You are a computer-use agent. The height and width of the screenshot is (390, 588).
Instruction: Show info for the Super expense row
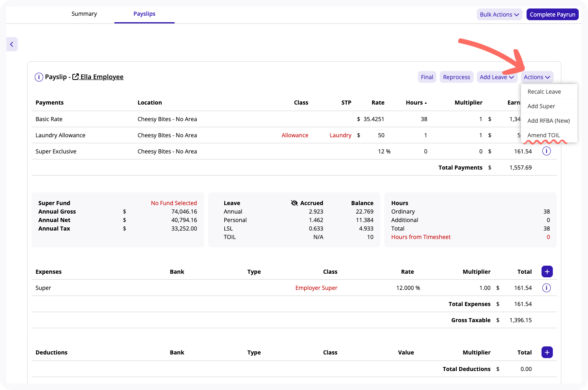pos(546,288)
